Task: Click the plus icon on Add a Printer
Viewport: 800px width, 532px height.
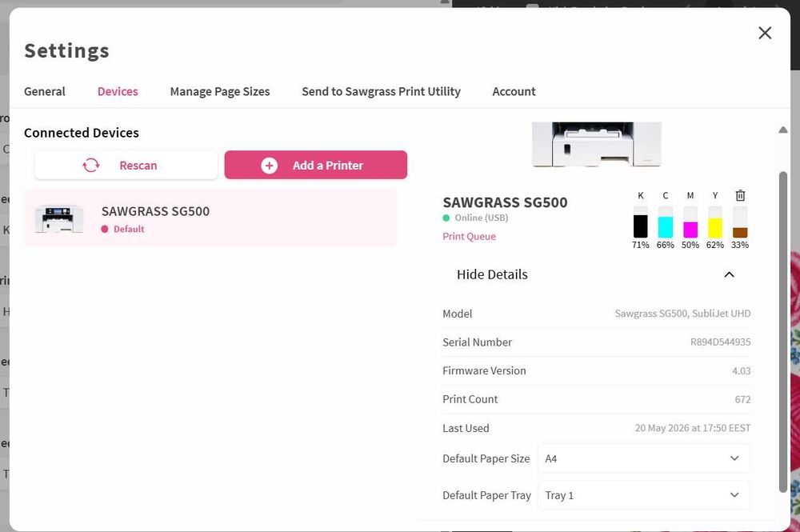Action: [270, 166]
